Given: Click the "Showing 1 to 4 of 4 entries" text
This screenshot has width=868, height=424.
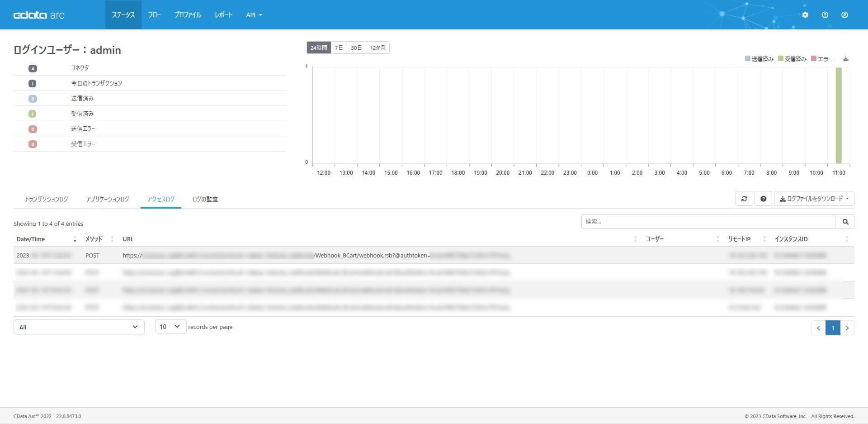Looking at the screenshot, I should click(x=48, y=224).
